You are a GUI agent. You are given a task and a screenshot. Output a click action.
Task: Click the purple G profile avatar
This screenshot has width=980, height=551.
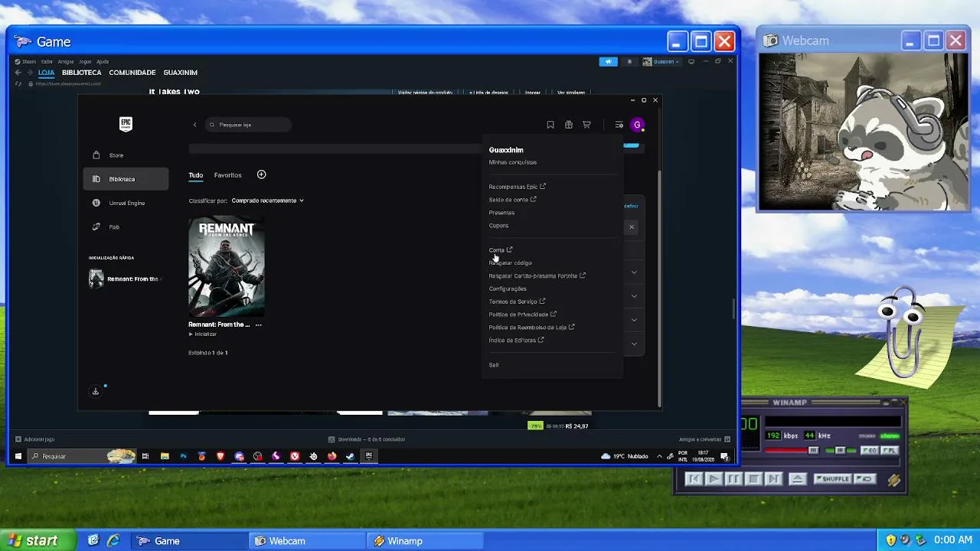(637, 125)
